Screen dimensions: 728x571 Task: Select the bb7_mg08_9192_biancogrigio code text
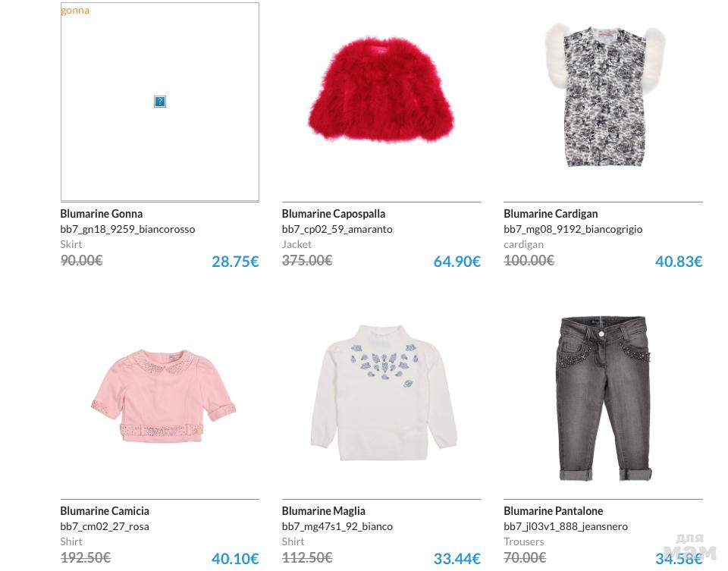(573, 229)
